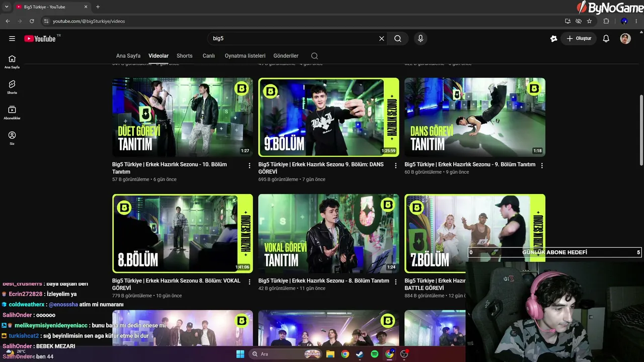This screenshot has width=644, height=362.
Task: Open options for the 9. Bölüm Tanıtım video
Action: click(x=542, y=165)
